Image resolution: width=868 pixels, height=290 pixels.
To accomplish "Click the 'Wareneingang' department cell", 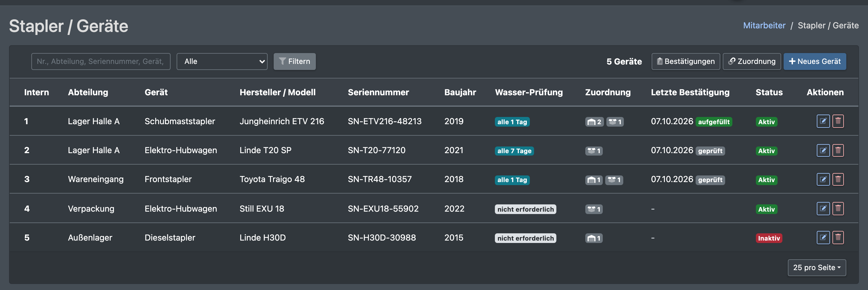I will pos(95,179).
